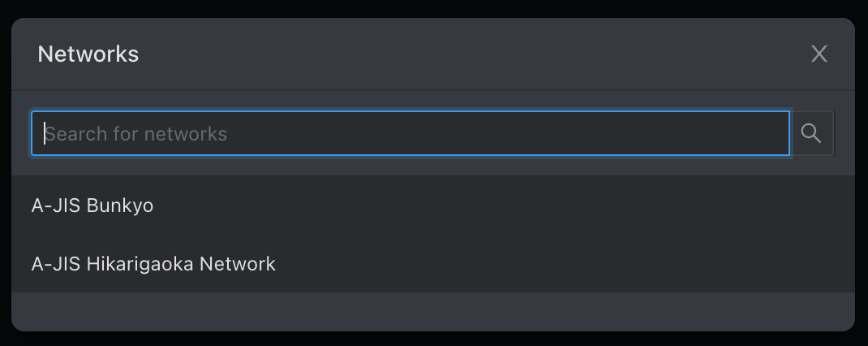
Task: Click the "Search for networks" placeholder text
Action: coord(136,134)
